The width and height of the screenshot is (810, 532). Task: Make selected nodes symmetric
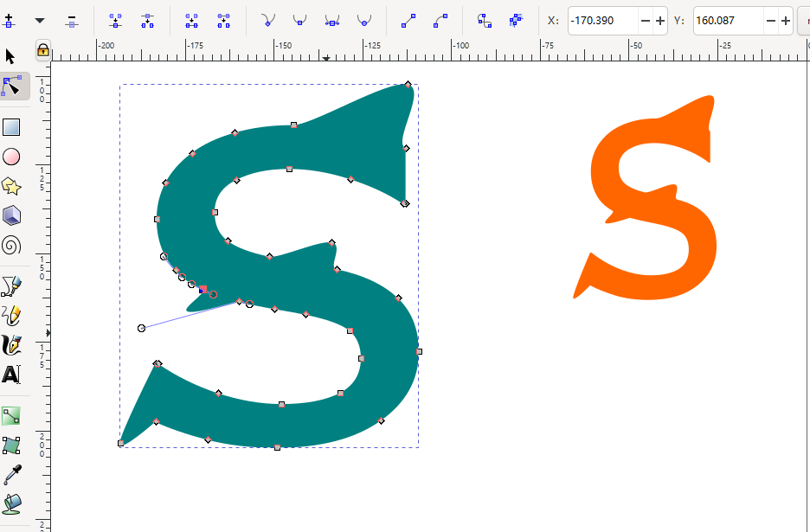[x=332, y=21]
